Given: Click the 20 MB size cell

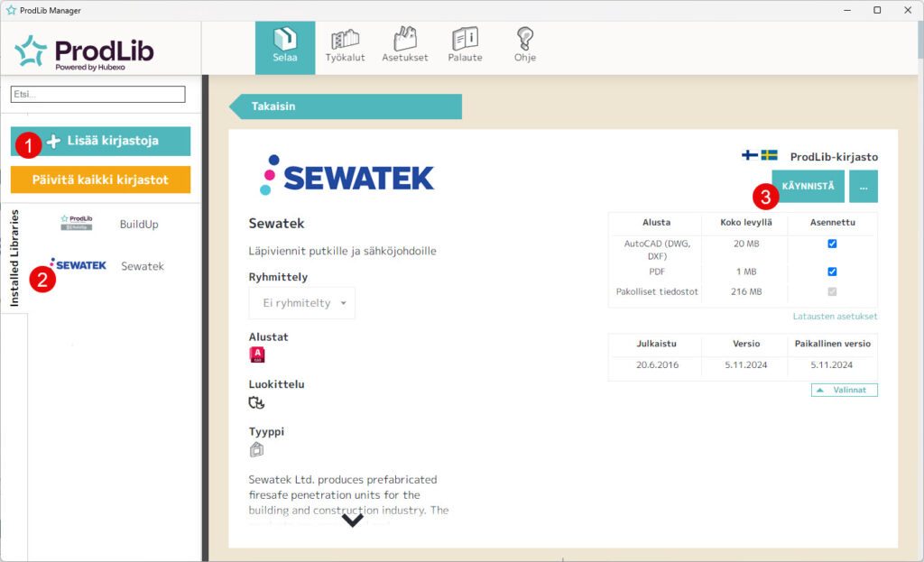Looking at the screenshot, I should [x=746, y=244].
